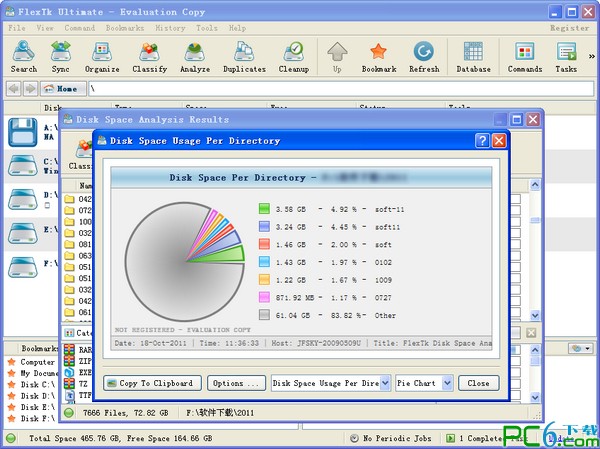Expand the toolbar overflow chevron
This screenshot has width=600, height=449.
(x=592, y=57)
